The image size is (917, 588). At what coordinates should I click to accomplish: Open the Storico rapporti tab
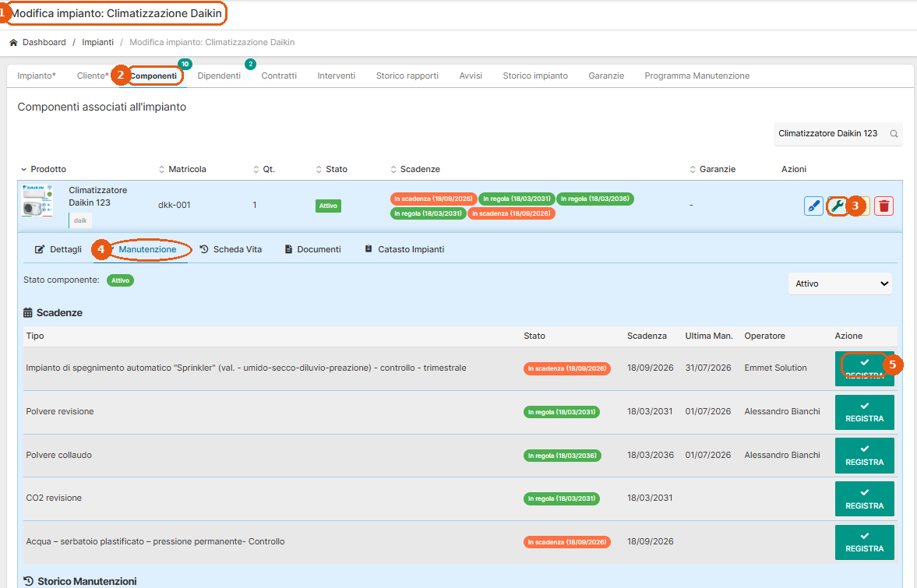pos(407,76)
